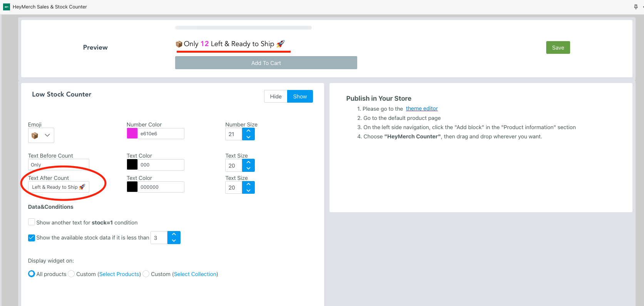The width and height of the screenshot is (644, 306).
Task: Uncheck the show available stock data checkbox
Action: [x=32, y=238]
